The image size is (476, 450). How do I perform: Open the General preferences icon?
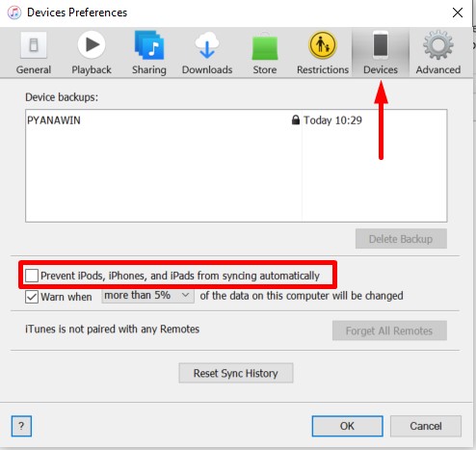point(34,45)
